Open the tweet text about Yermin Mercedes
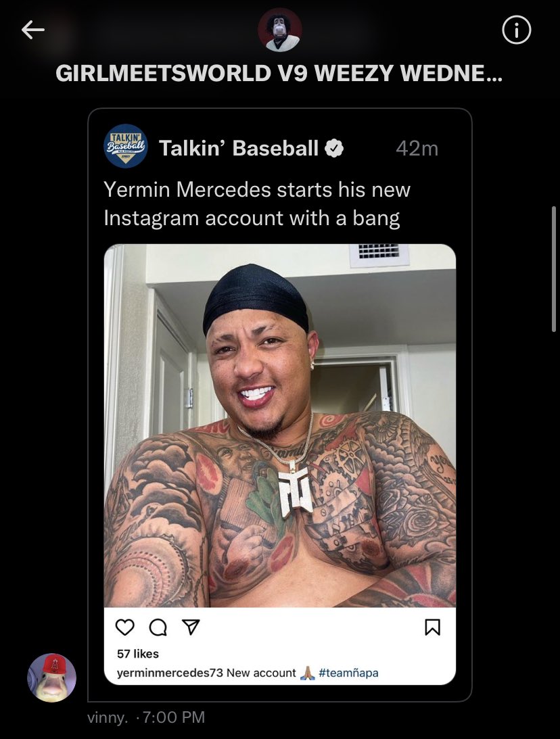This screenshot has height=739, width=560. (x=257, y=204)
